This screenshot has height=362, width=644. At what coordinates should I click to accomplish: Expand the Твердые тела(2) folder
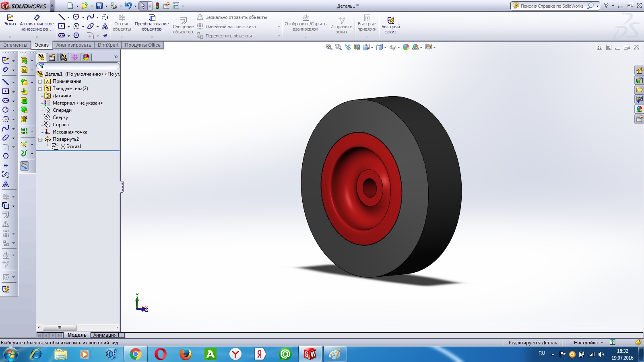click(40, 88)
